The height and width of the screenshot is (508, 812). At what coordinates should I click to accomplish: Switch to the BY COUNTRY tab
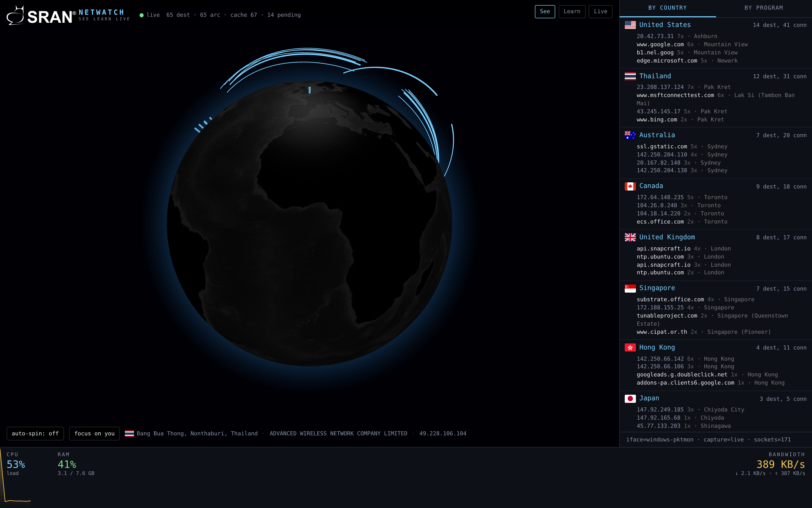(x=667, y=8)
